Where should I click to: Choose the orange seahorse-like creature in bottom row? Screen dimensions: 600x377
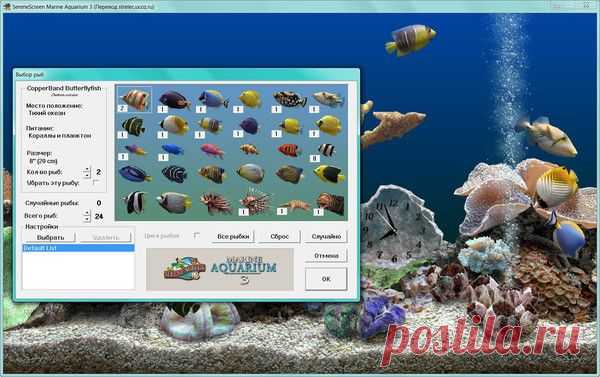294,206
